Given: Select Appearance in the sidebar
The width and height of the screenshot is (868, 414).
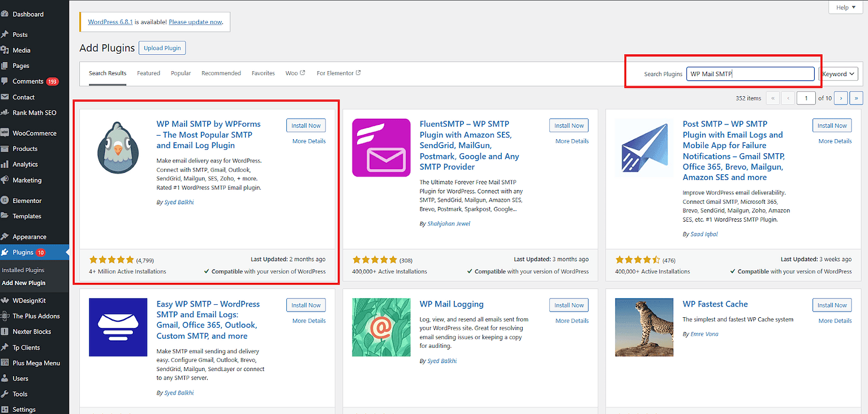Looking at the screenshot, I should pos(28,236).
